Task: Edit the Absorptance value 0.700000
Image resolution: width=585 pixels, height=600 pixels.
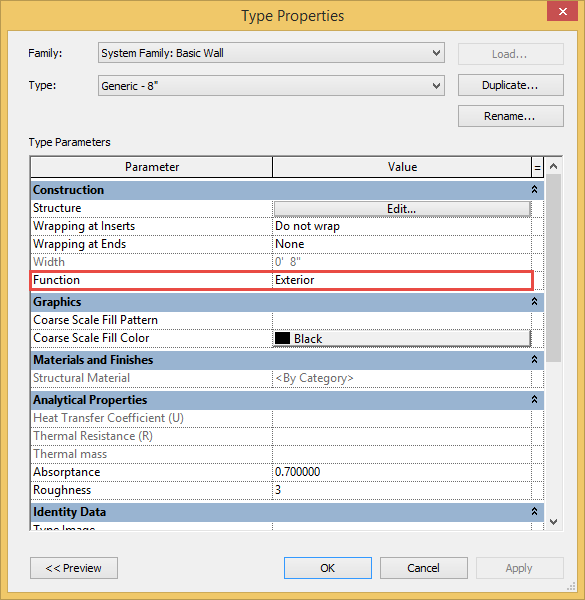Action: [402, 472]
